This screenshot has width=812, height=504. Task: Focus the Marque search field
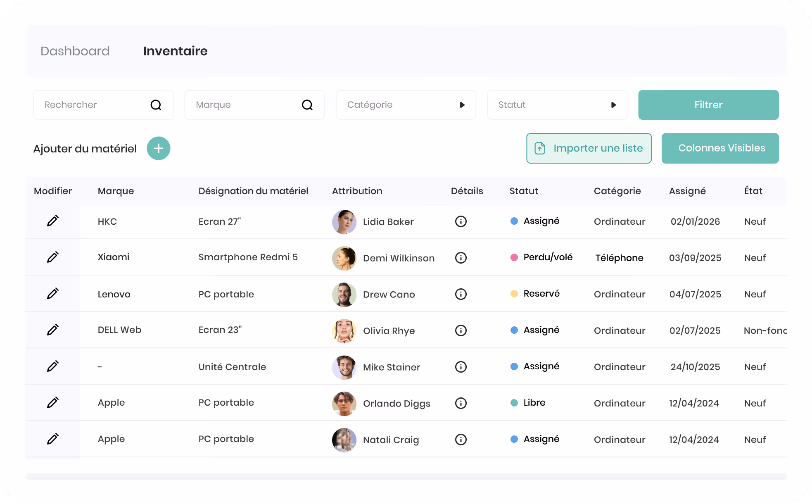[x=254, y=105]
